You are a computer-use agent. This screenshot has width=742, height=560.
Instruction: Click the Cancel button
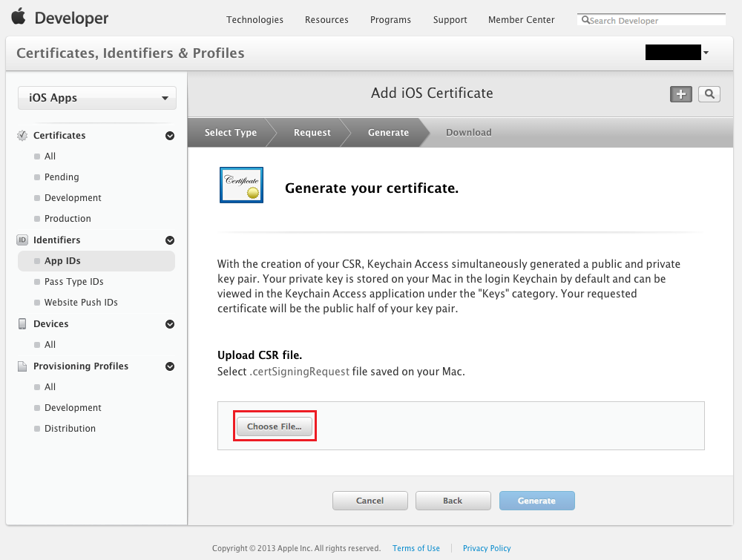370,501
